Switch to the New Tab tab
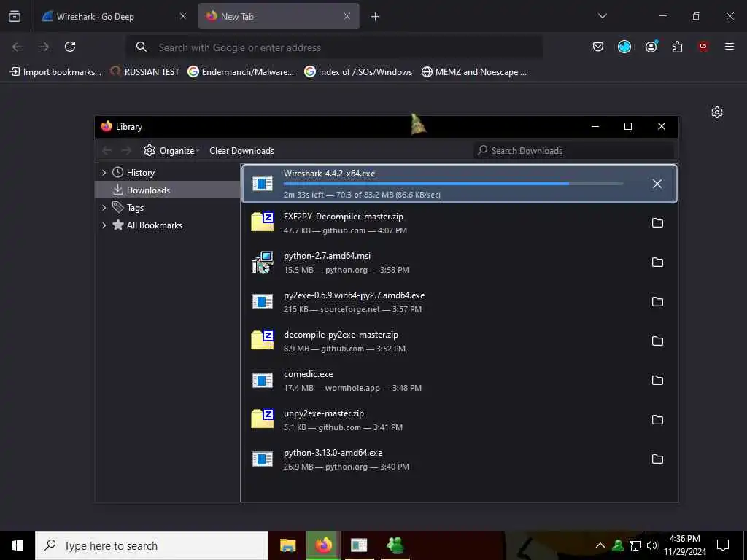Screen dimensions: 747x560 [279, 16]
